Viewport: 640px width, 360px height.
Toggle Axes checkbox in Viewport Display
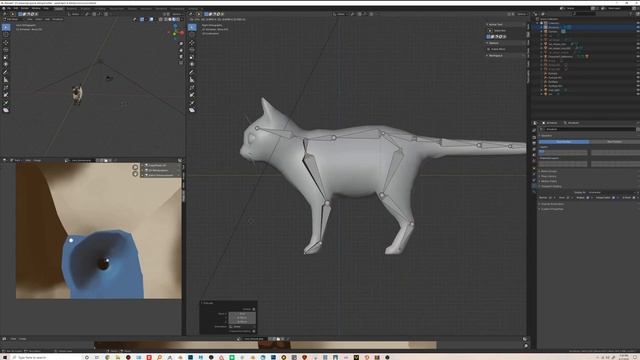click(568, 198)
